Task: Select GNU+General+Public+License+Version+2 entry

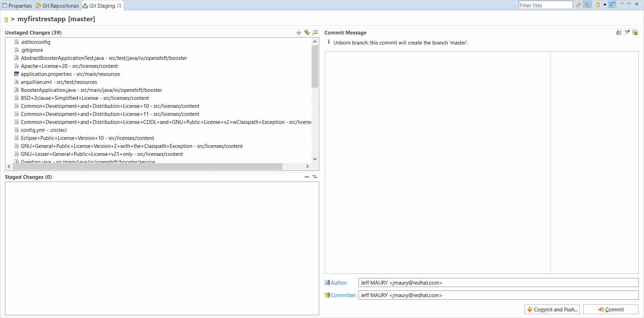Action: tap(132, 146)
